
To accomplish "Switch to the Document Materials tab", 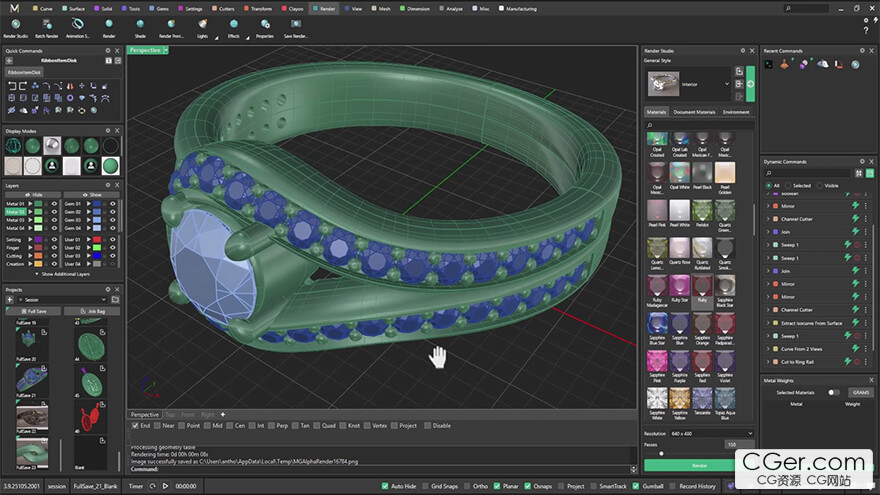I will point(694,112).
